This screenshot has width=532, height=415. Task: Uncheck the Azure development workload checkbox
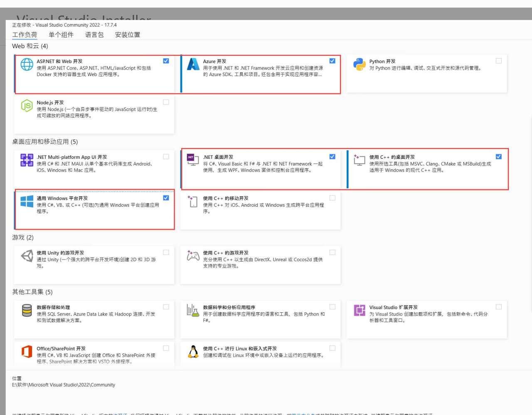332,61
